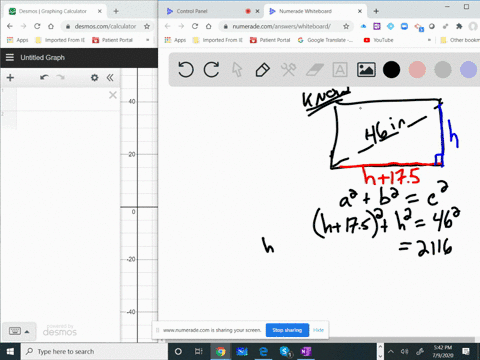Viewport: 480px width, 360px height.
Task: Redo in the Desmos expression list
Action: tap(60, 78)
